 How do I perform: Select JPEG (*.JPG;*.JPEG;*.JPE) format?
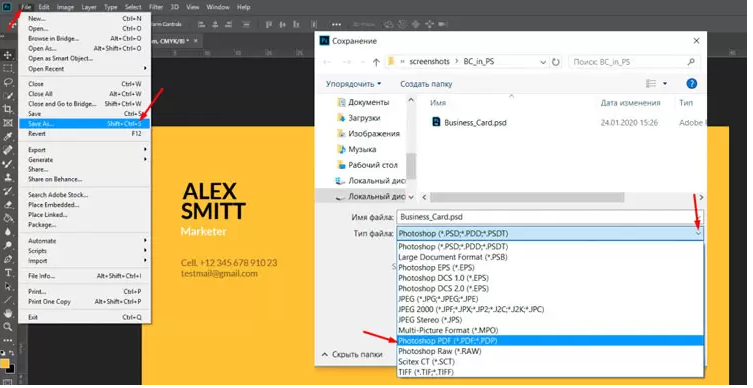click(550, 299)
